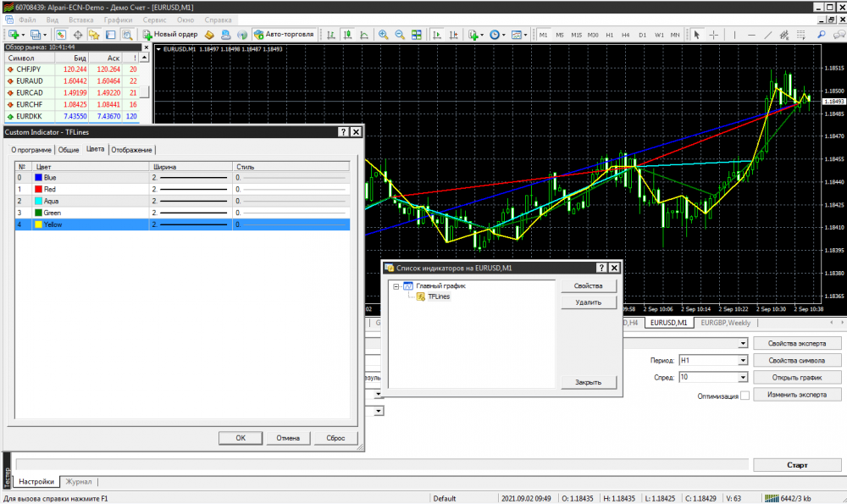Select TFLines in the indicators tree
Screen dimensions: 847x504
pyautogui.click(x=439, y=296)
